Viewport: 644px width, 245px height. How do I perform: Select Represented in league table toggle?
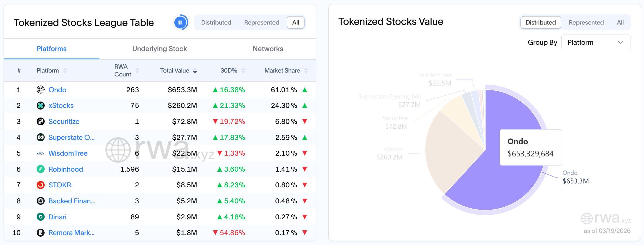click(261, 23)
